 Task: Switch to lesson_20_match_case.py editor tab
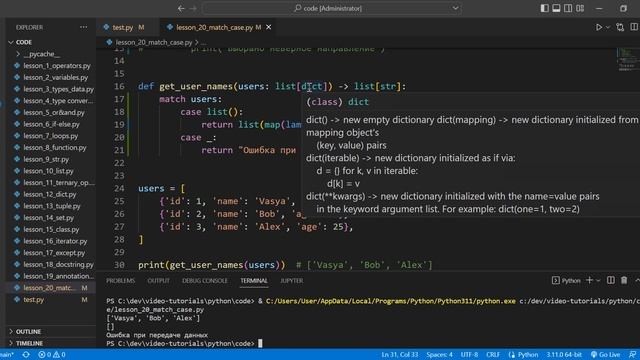click(215, 27)
